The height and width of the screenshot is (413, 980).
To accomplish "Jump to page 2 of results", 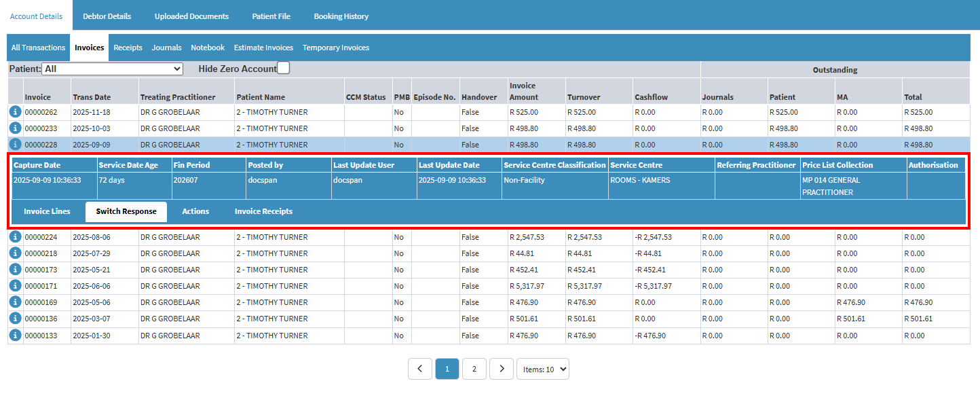I will point(474,369).
